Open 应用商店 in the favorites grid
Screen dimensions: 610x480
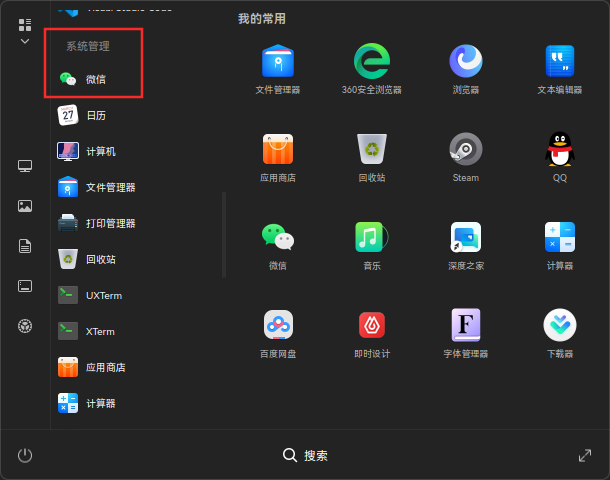[x=278, y=157]
